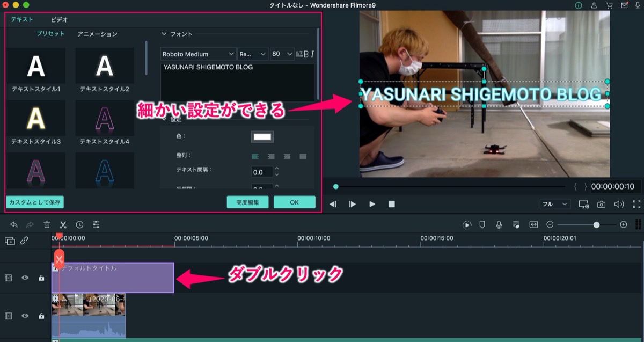
Task: Collapse the 設定 section
Action: pyautogui.click(x=164, y=120)
